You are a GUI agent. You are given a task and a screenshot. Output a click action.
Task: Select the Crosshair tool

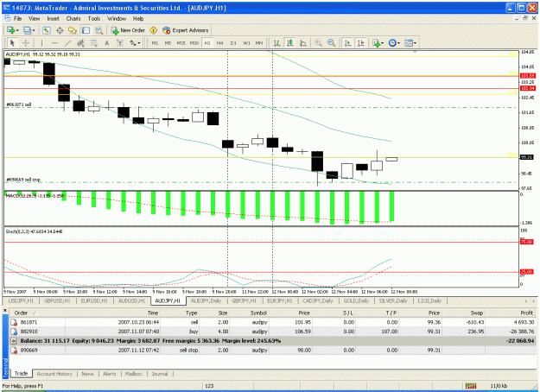pos(26,43)
